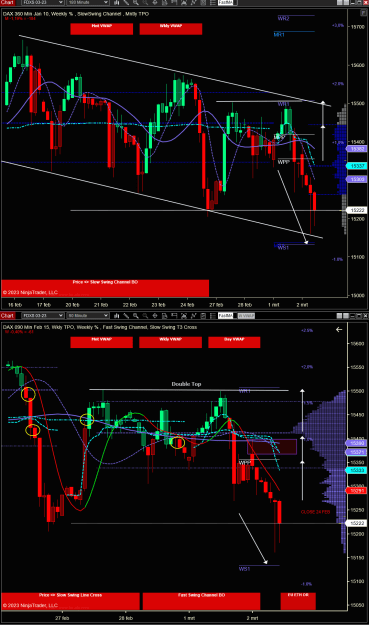Toggle FastMA button in lower chart toolbar
The width and height of the screenshot is (369, 625).
click(226, 316)
